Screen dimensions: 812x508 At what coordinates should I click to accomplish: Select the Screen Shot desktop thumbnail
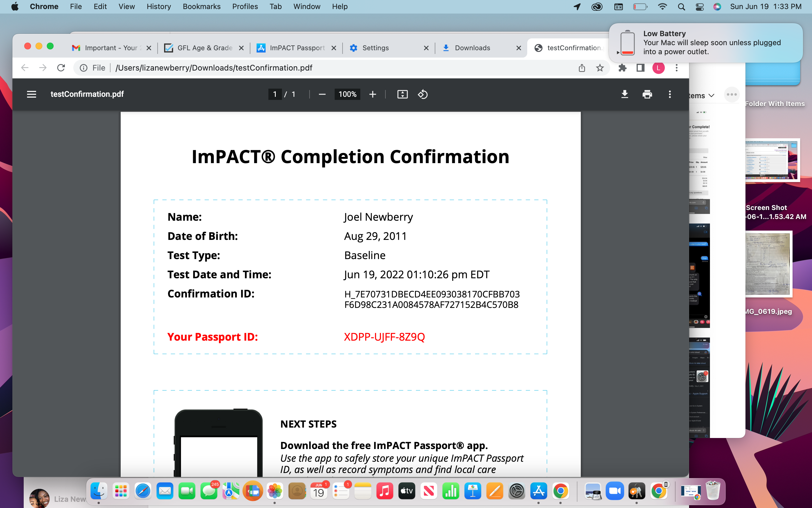772,160
